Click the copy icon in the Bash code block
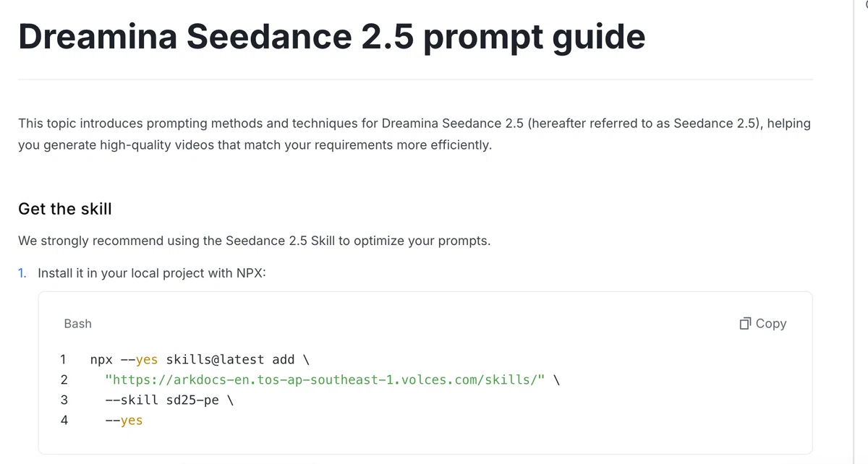 tap(746, 324)
